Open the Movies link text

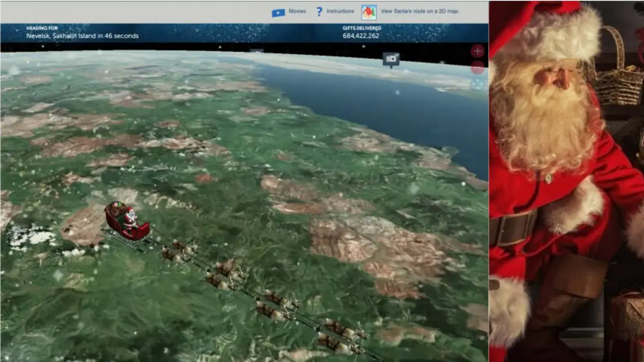[297, 11]
